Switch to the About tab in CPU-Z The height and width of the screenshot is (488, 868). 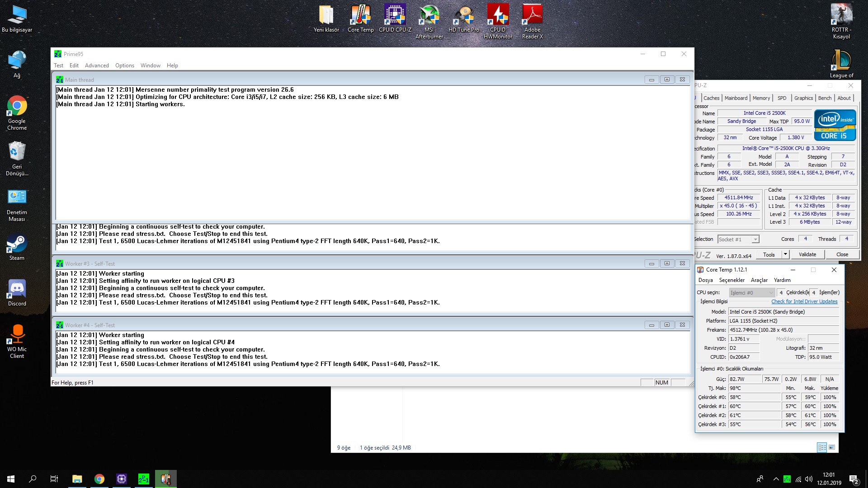point(844,98)
